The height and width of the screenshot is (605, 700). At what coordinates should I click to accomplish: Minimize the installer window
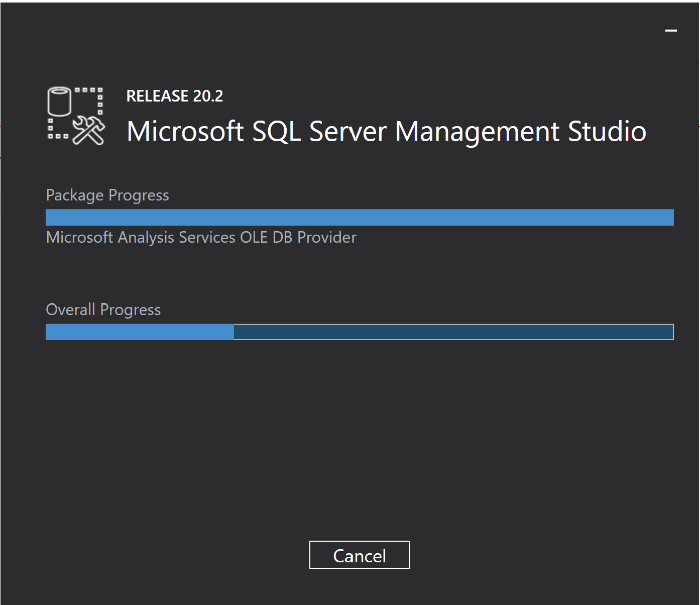pyautogui.click(x=671, y=31)
